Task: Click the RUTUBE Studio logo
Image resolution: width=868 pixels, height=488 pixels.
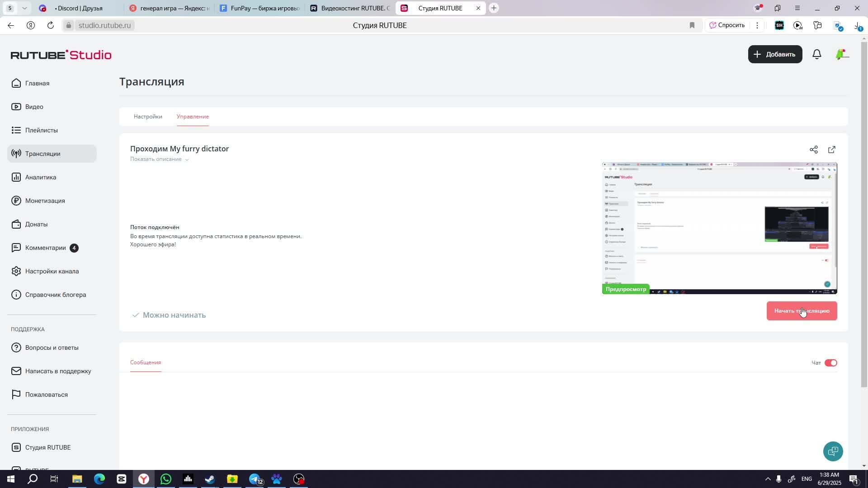Action: (x=61, y=55)
